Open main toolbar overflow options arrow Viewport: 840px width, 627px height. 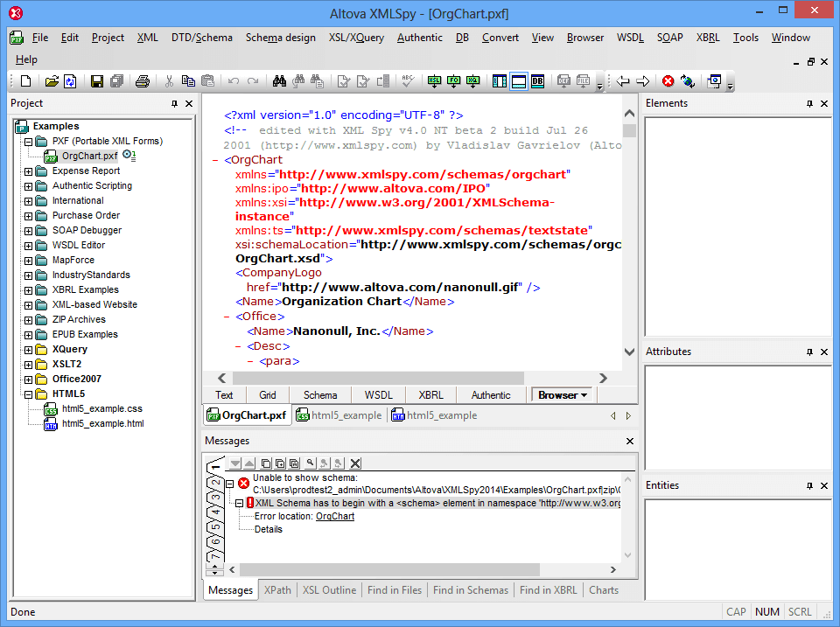pos(600,85)
